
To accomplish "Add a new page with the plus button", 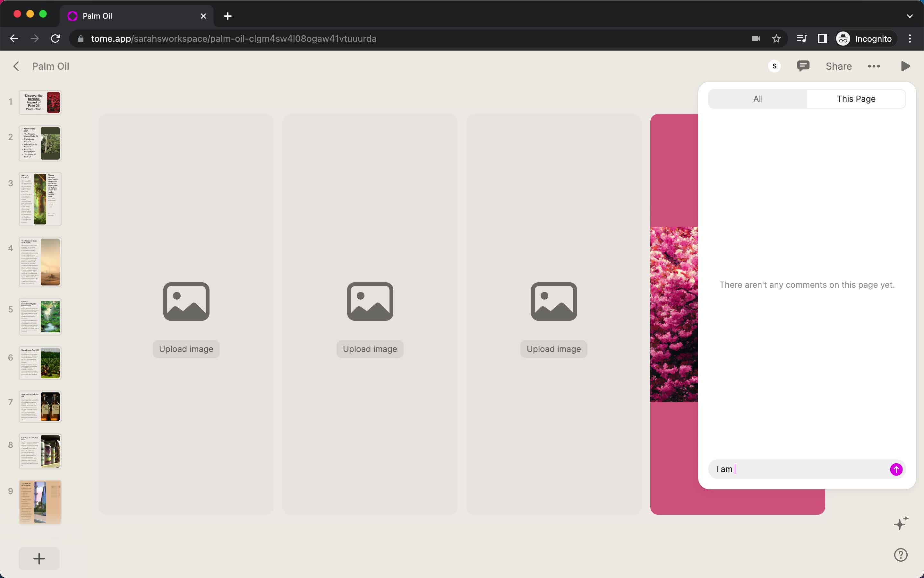I will pyautogui.click(x=39, y=558).
